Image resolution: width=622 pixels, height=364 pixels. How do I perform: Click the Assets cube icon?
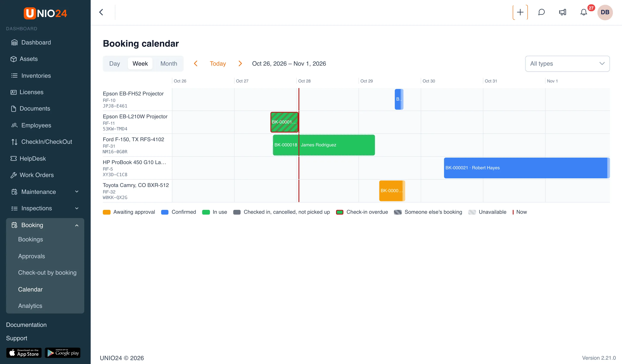coord(14,59)
